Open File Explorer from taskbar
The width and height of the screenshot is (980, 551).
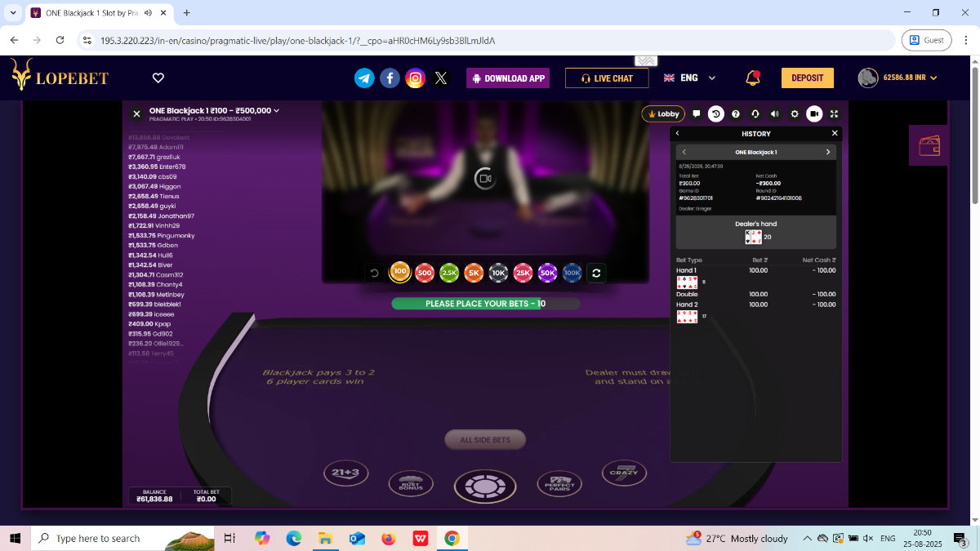tap(325, 538)
